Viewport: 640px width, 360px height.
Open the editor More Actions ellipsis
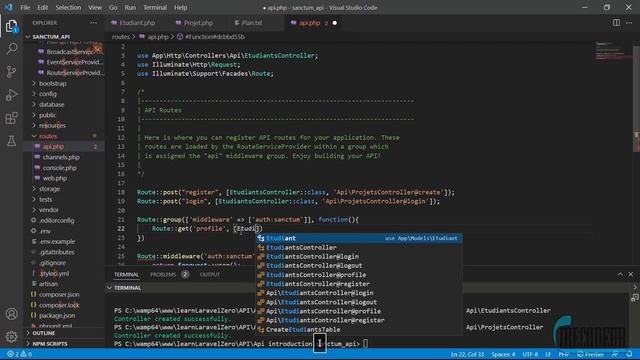(629, 23)
